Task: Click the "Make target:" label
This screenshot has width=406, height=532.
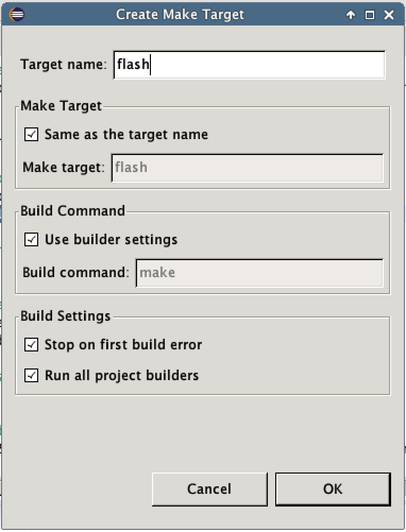Action: (x=64, y=168)
